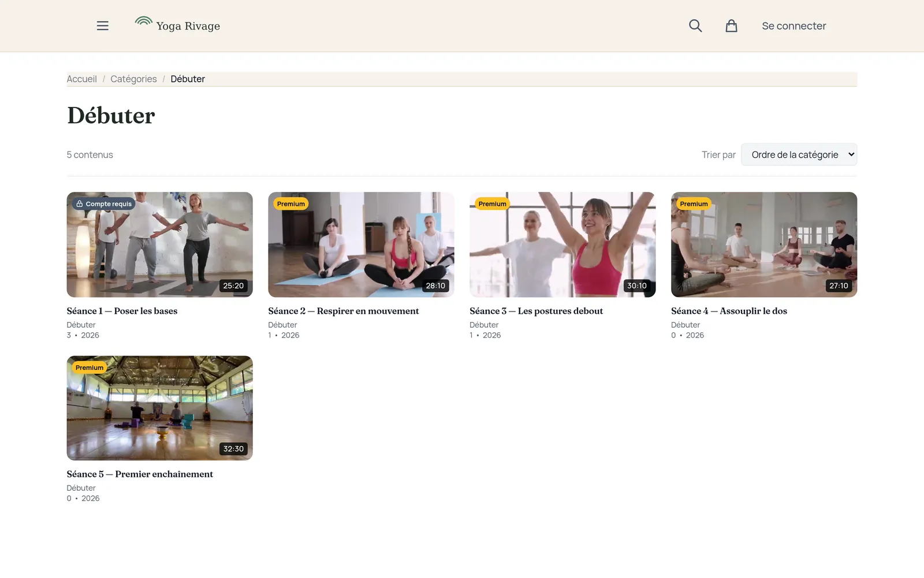The width and height of the screenshot is (924, 578).
Task: Open the shopping bag icon
Action: pos(731,26)
